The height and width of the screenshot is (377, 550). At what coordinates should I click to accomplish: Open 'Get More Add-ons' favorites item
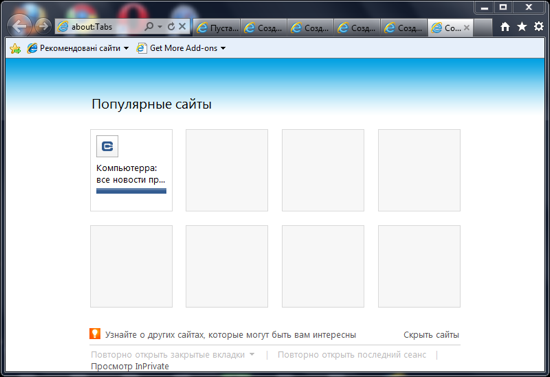(177, 48)
